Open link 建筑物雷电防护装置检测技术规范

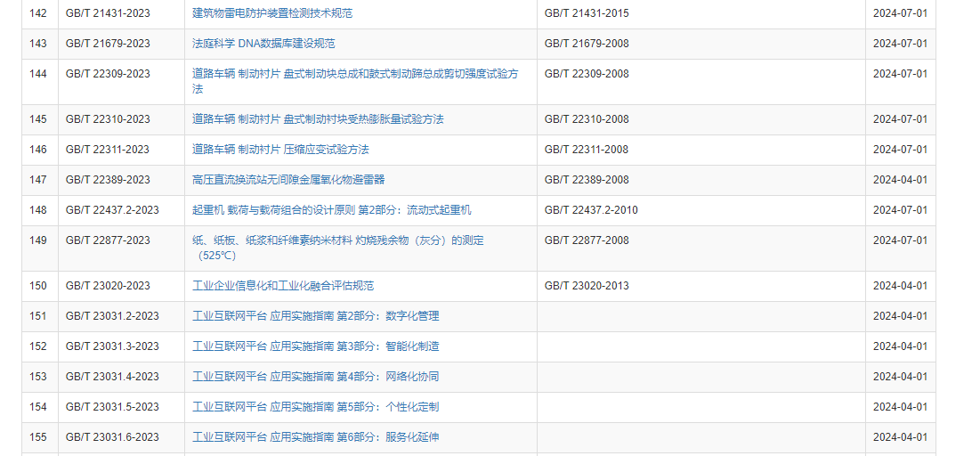[271, 13]
